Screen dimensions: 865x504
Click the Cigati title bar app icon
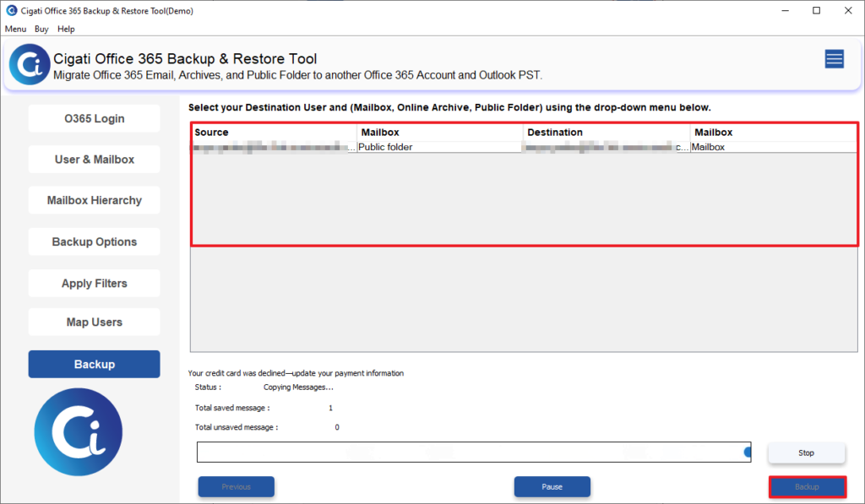tap(12, 10)
